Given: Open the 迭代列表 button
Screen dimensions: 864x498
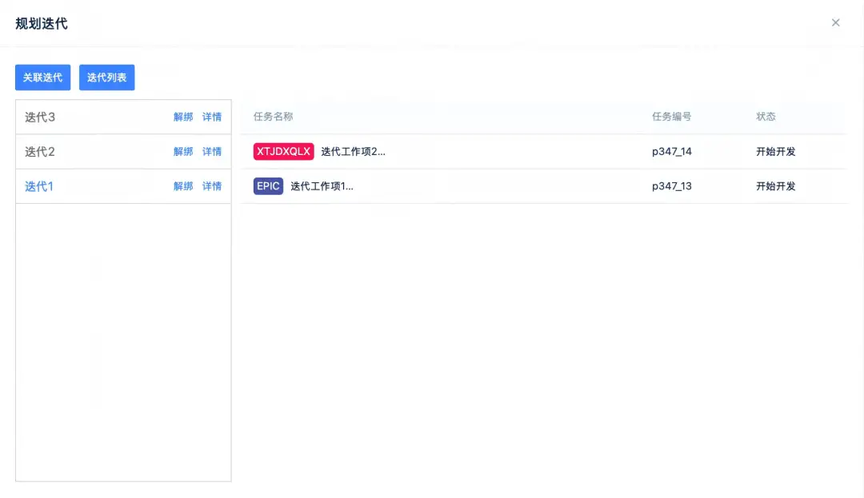Looking at the screenshot, I should click(x=107, y=77).
